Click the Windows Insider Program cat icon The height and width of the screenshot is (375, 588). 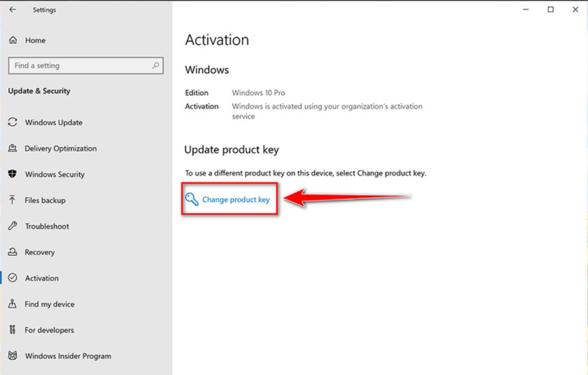13,355
